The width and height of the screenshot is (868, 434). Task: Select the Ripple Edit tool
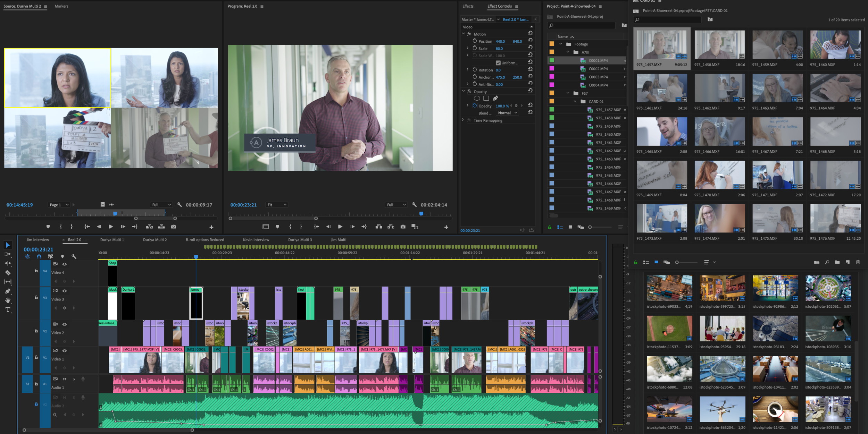tap(8, 263)
